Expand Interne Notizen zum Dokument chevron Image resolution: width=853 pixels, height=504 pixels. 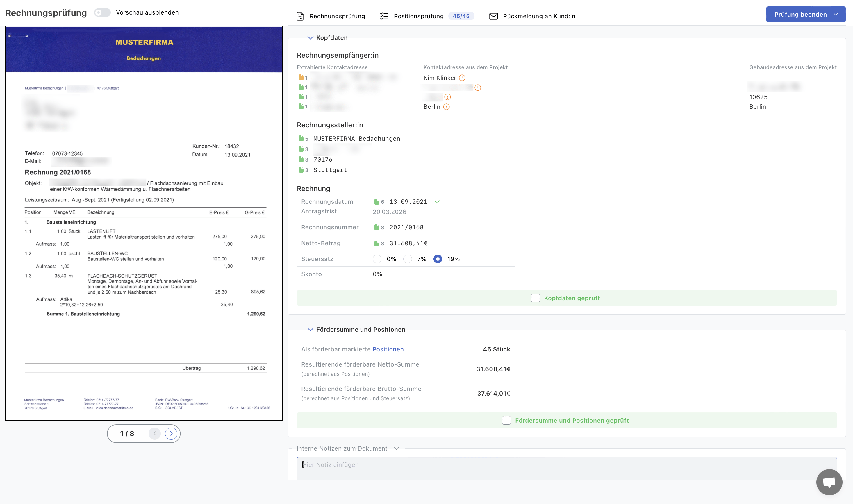396,448
